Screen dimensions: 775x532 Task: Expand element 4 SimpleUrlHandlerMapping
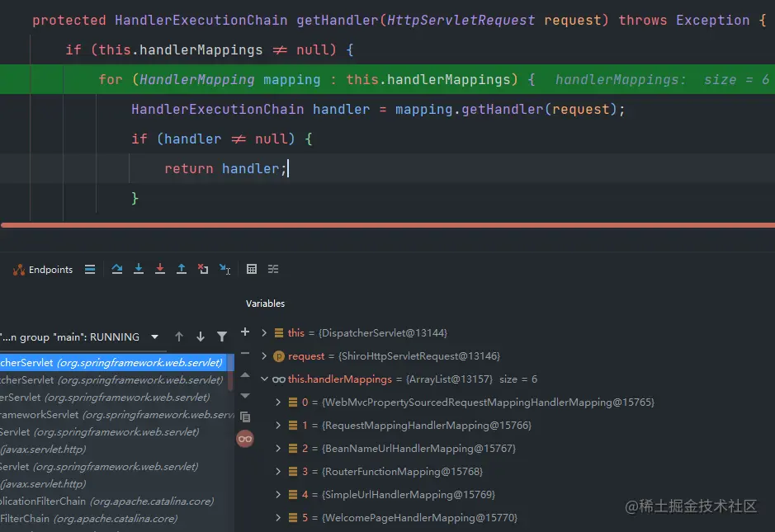[x=278, y=494]
